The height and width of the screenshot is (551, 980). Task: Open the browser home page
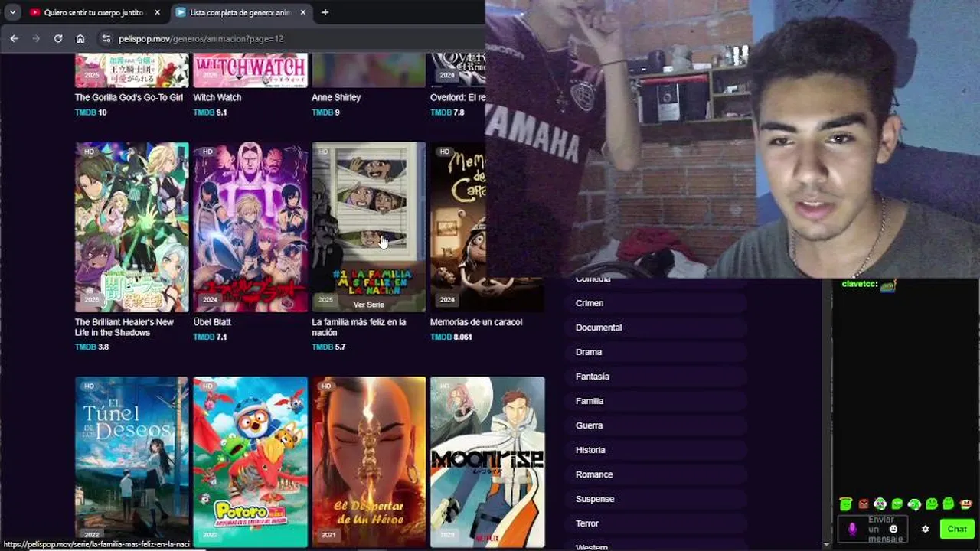click(x=80, y=38)
